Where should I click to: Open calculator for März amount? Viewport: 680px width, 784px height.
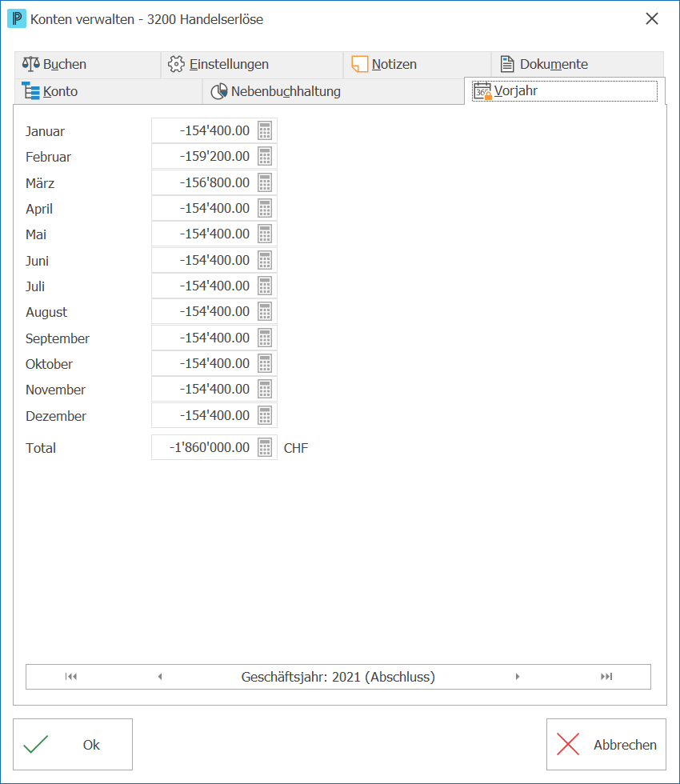265,182
